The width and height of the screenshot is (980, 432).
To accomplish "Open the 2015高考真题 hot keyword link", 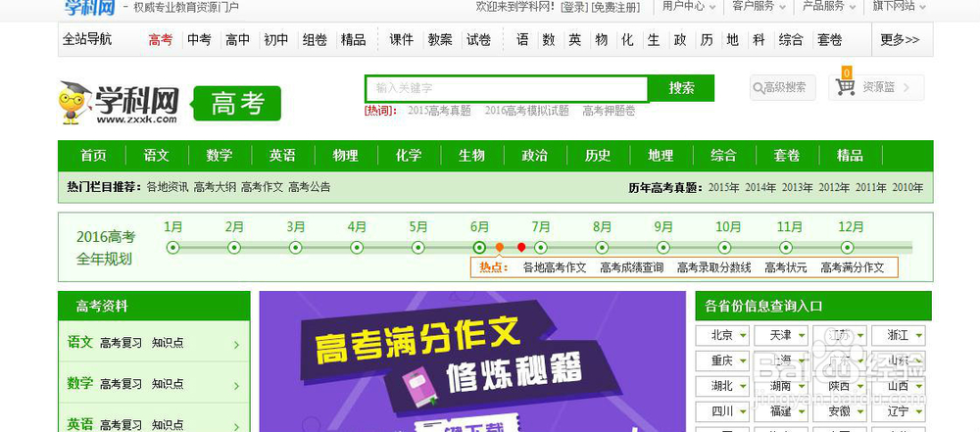I will 439,111.
